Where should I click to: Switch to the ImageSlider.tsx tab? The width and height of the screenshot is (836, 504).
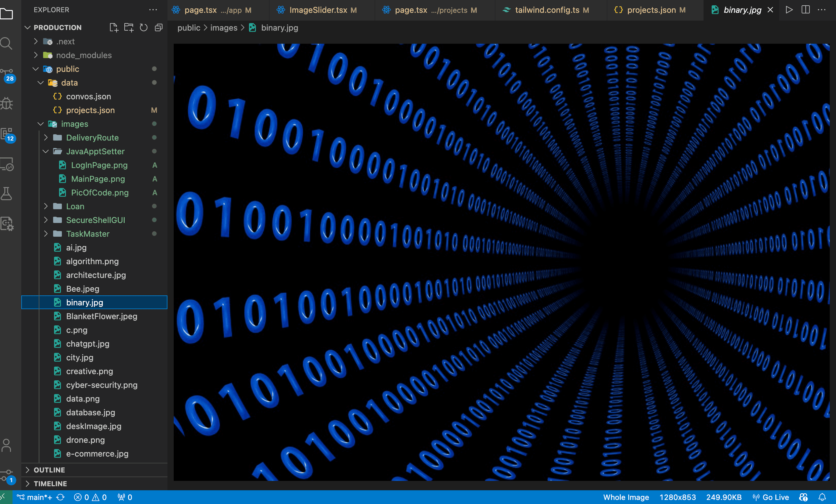tap(322, 10)
